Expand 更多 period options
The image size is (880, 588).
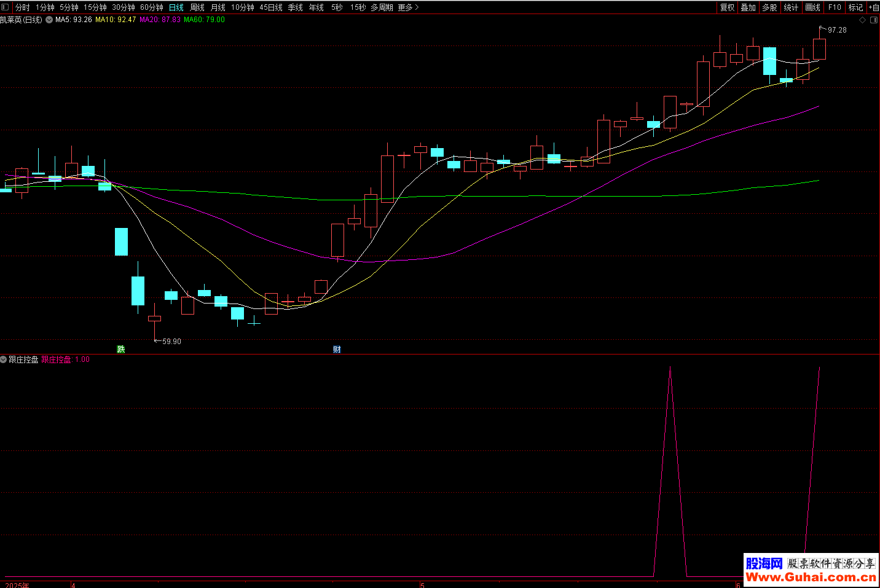click(x=409, y=7)
